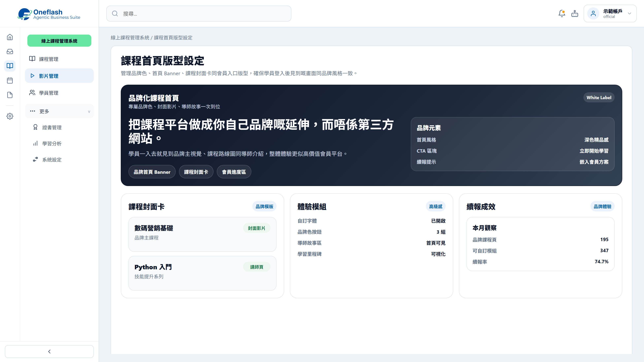Open the 數碼營銷基礎 course card
The width and height of the screenshot is (644, 362).
202,234
